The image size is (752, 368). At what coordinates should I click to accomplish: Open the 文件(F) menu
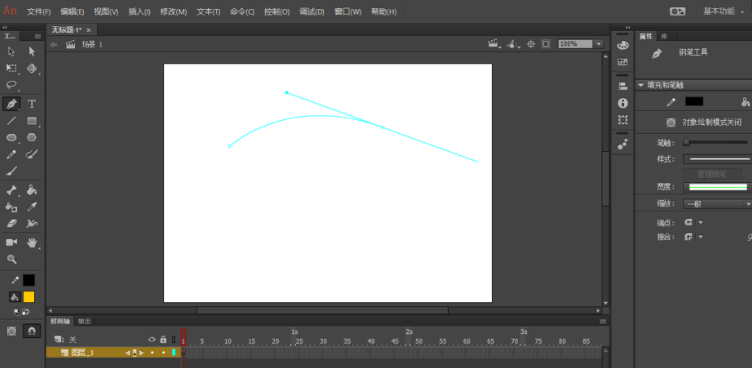tap(39, 12)
